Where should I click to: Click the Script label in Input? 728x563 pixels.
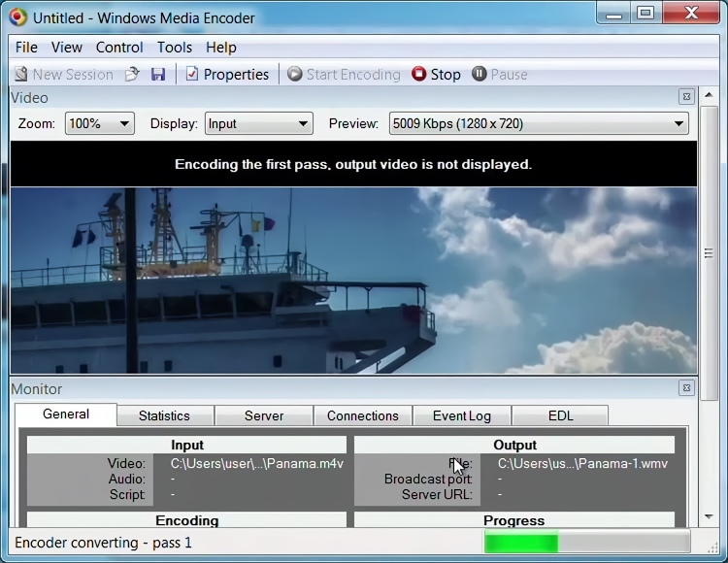point(127,495)
